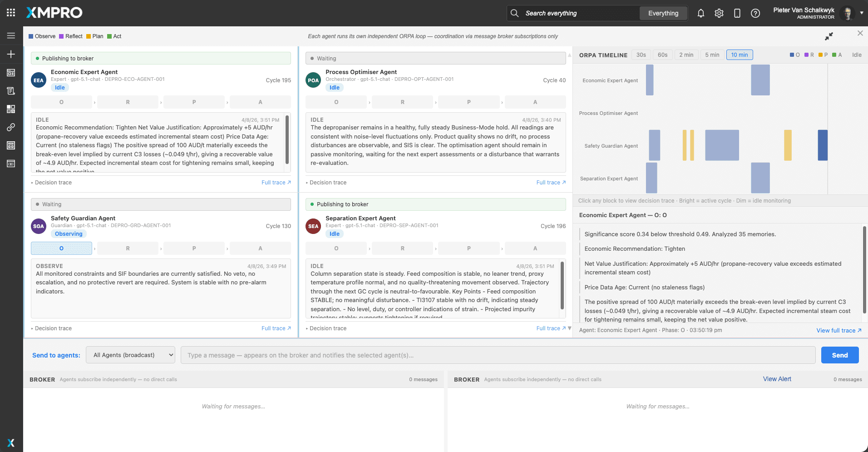Click the mobile device icon
This screenshot has height=452, width=868.
tap(737, 13)
